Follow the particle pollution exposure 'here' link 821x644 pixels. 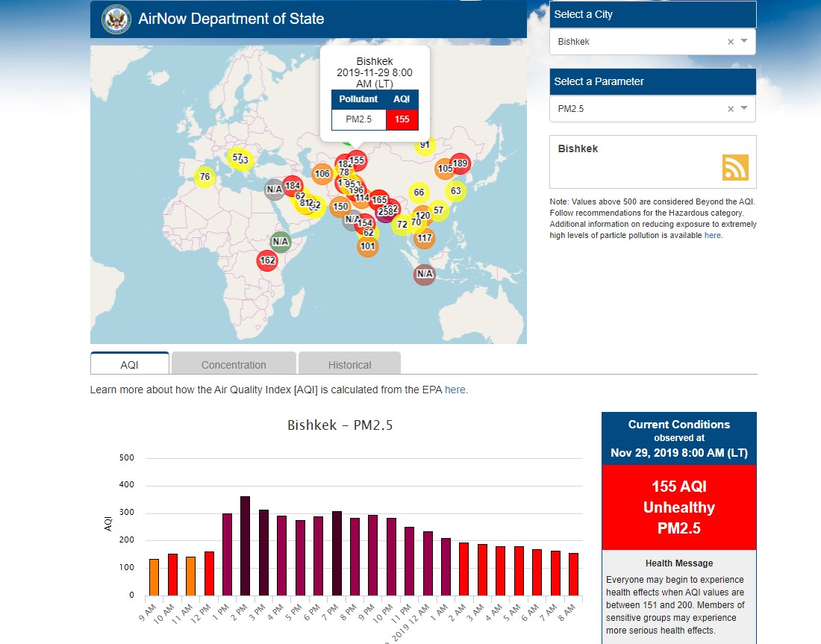[712, 235]
